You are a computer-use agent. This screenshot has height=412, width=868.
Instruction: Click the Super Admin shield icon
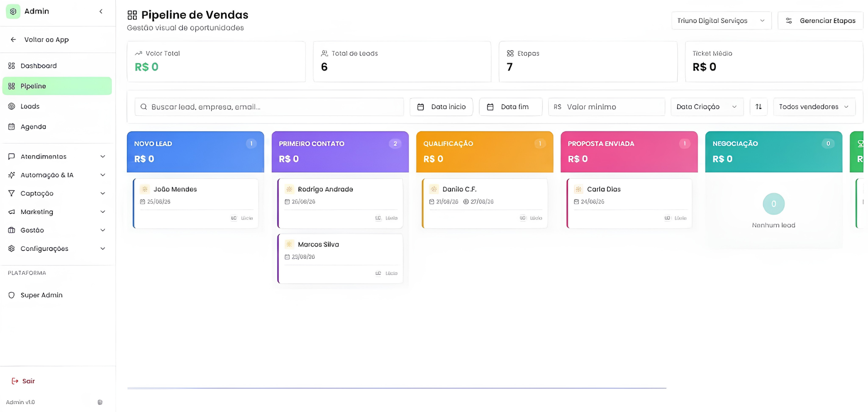click(12, 295)
